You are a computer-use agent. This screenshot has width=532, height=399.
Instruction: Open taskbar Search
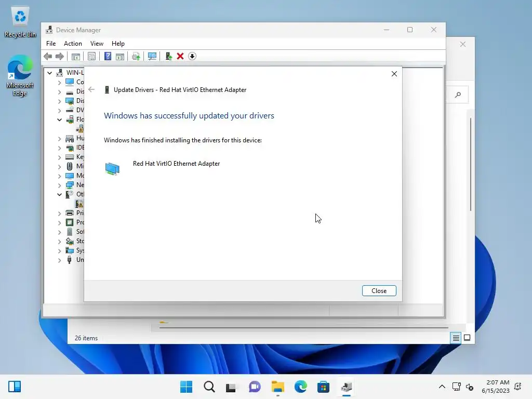[x=209, y=387]
